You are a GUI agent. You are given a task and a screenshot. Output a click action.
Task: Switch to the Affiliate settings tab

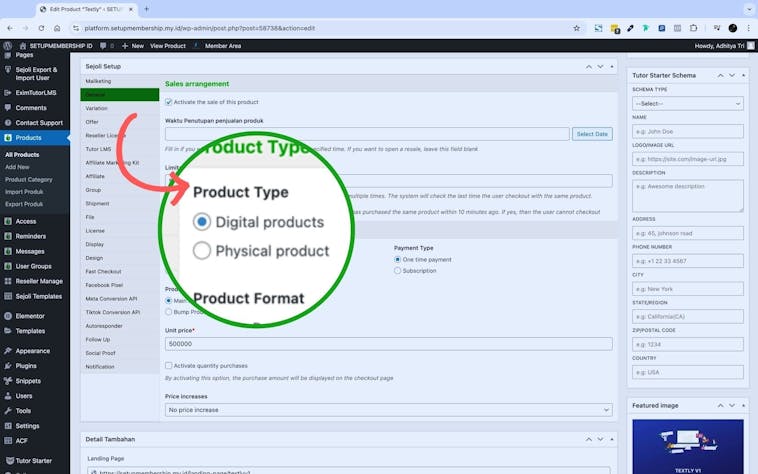95,176
